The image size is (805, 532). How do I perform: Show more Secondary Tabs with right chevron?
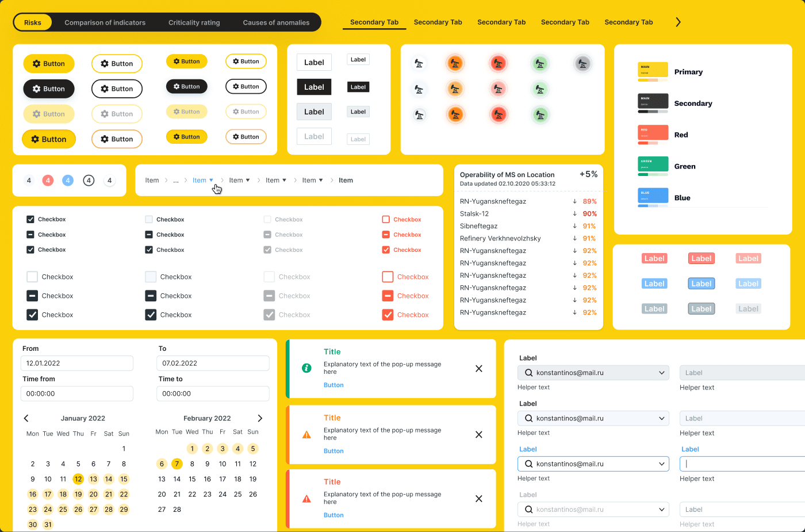[x=678, y=22]
